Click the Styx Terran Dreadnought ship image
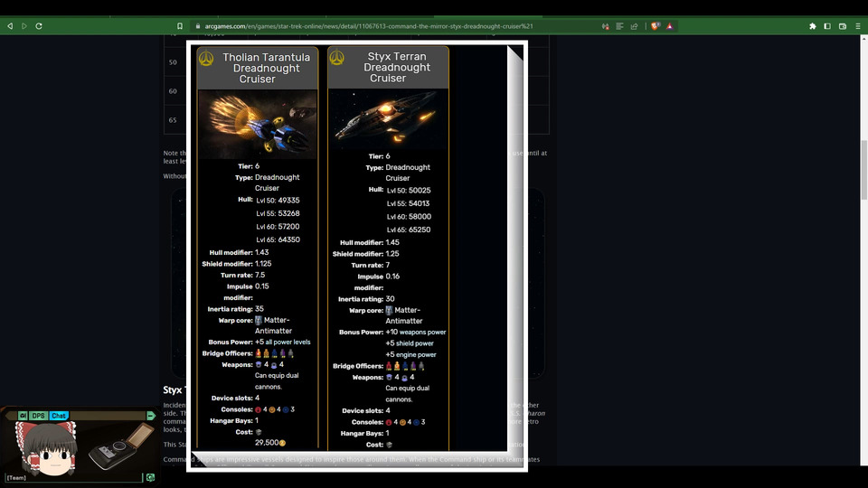The image size is (868, 488). pos(388,119)
